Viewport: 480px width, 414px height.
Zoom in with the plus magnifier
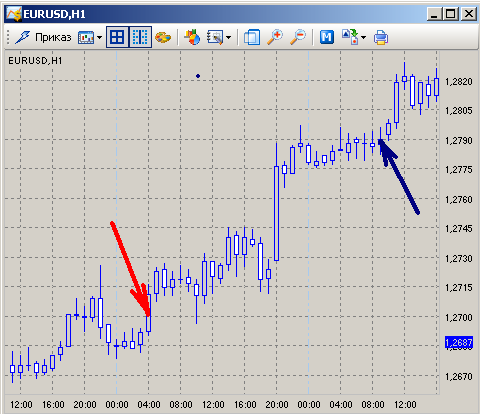point(275,37)
